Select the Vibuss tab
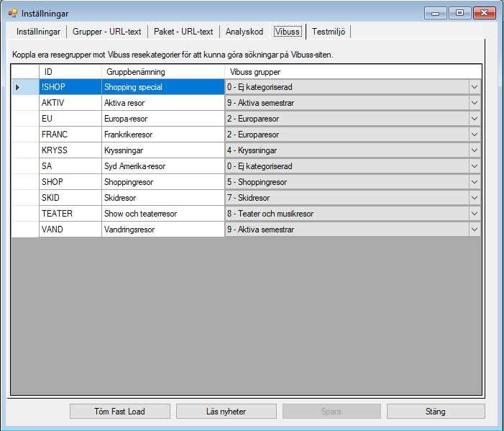Screen dimensions: 504x431 pyautogui.click(x=288, y=32)
